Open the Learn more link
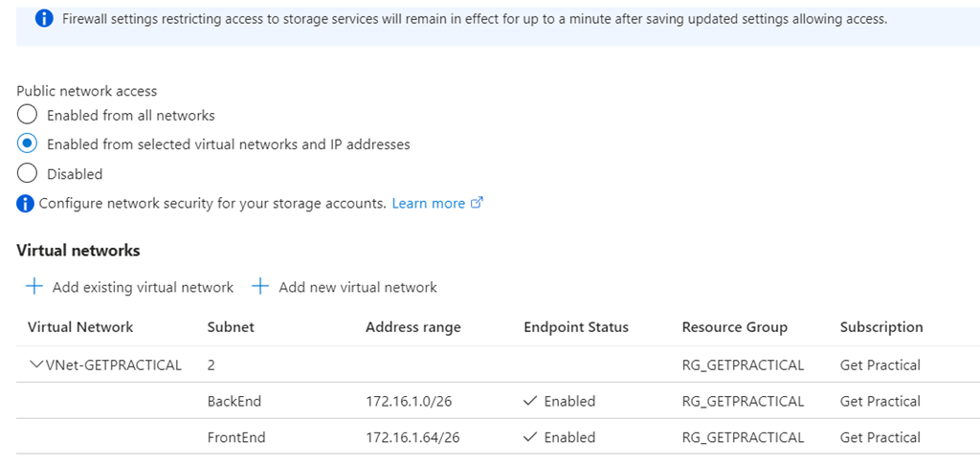Viewport: 980px width, 464px height. (428, 204)
